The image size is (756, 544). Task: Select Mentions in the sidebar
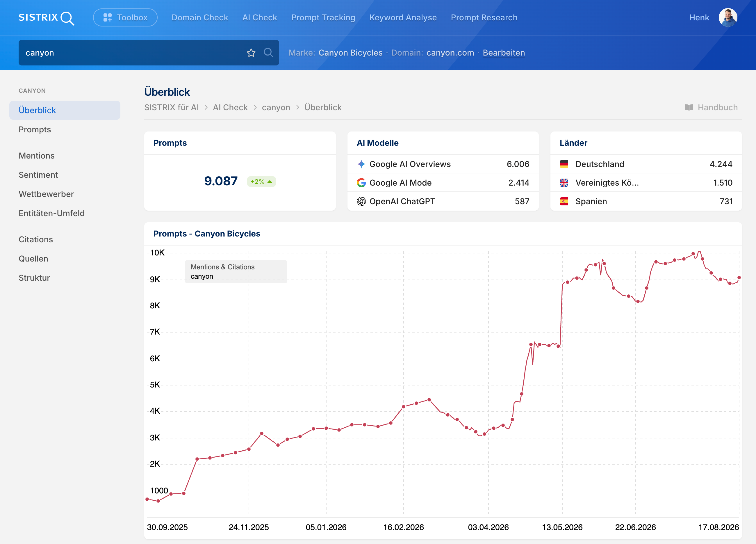37,156
